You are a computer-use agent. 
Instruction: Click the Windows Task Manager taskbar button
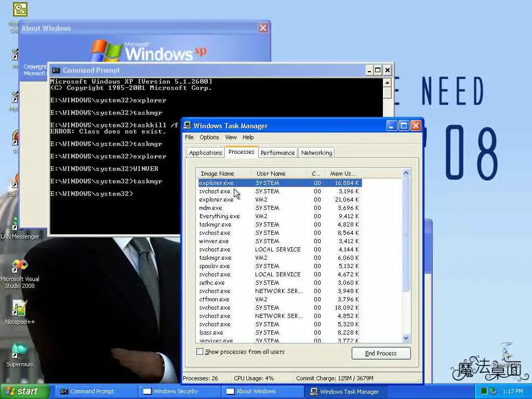345,392
